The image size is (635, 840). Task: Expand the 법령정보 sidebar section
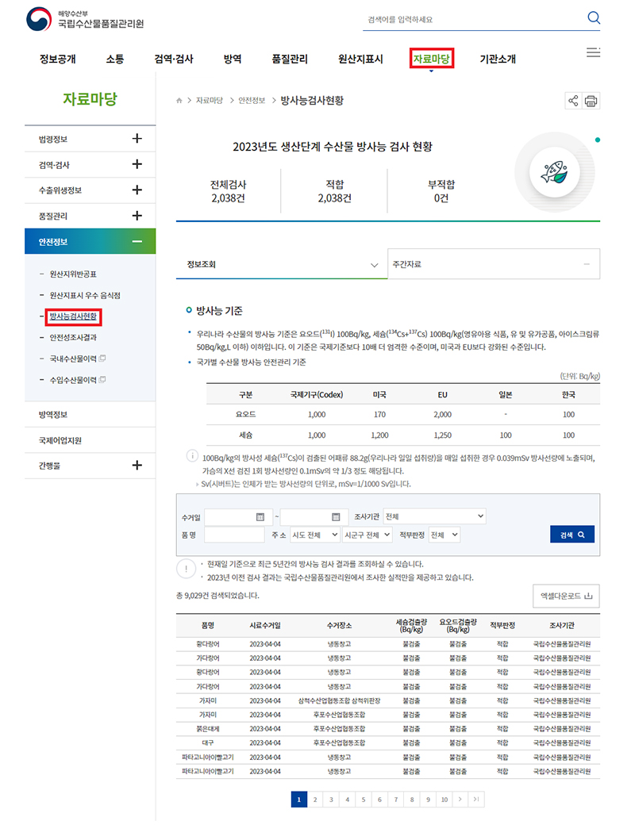coord(137,139)
